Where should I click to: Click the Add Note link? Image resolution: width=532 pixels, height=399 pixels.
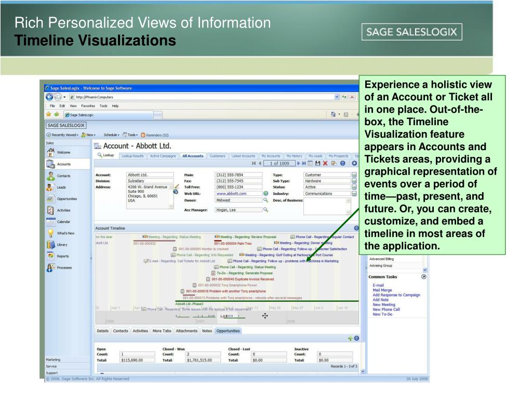point(380,300)
